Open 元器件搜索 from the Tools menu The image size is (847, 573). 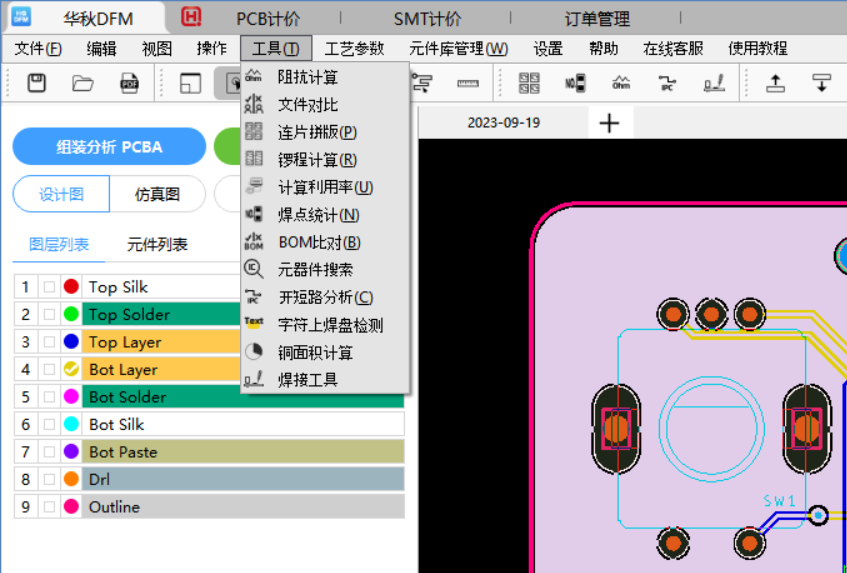point(325,270)
